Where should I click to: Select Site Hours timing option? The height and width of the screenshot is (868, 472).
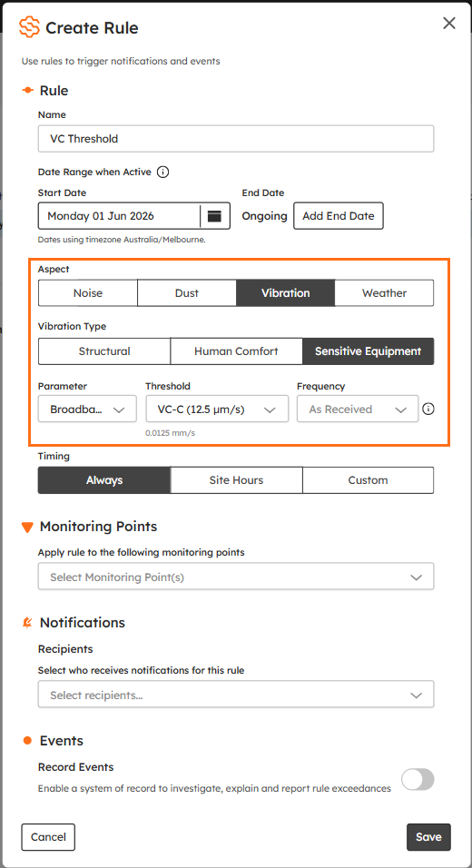[x=236, y=480]
